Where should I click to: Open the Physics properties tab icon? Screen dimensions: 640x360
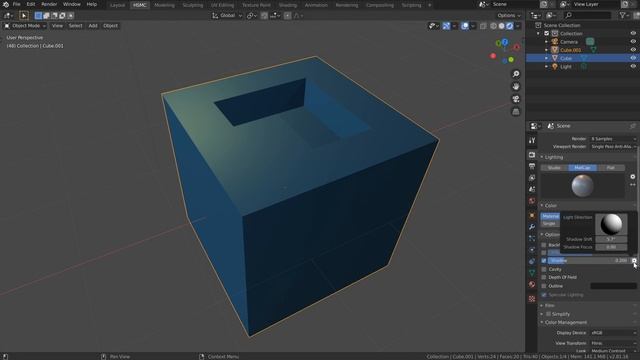[532, 250]
